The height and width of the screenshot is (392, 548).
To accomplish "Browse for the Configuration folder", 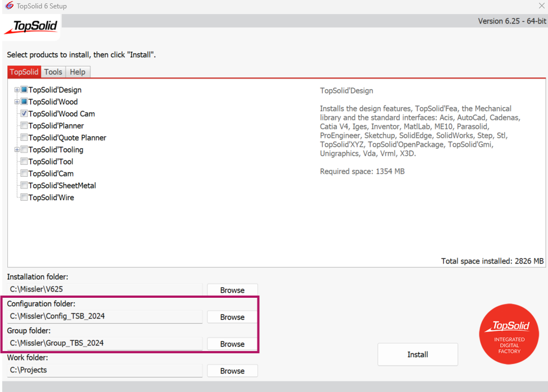I will point(232,317).
